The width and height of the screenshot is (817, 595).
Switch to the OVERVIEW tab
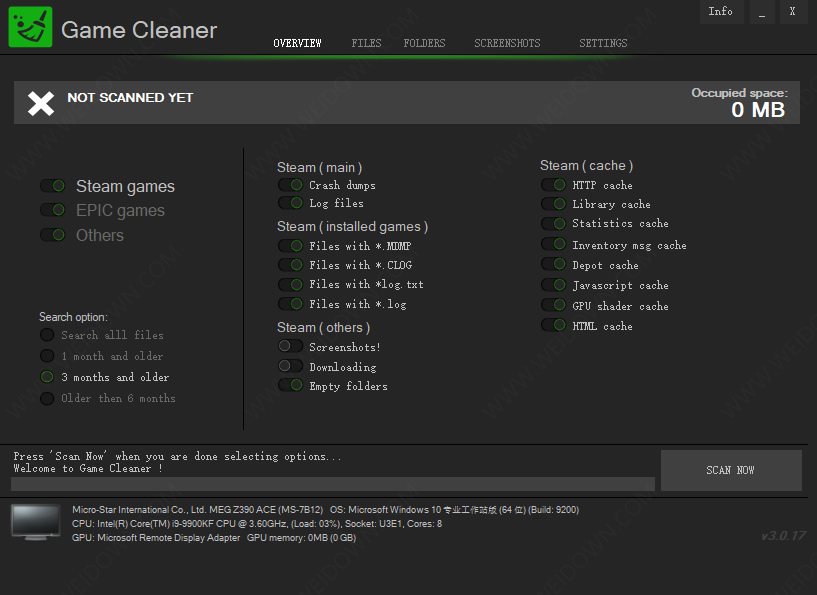[297, 43]
